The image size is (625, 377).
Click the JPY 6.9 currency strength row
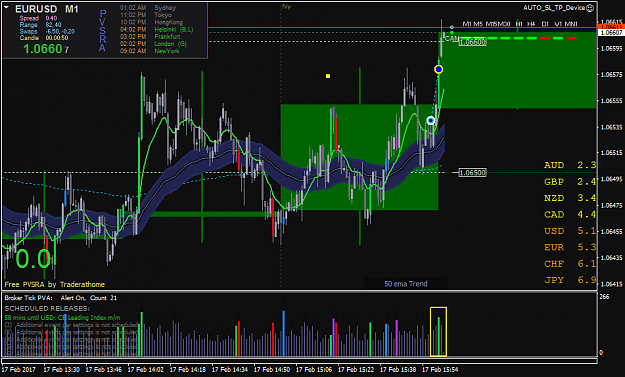[570, 280]
